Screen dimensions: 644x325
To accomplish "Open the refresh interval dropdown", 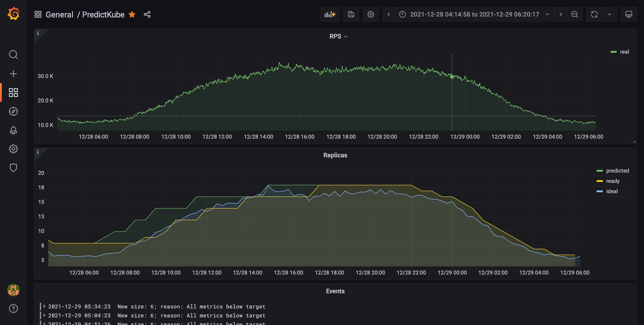I will [610, 14].
